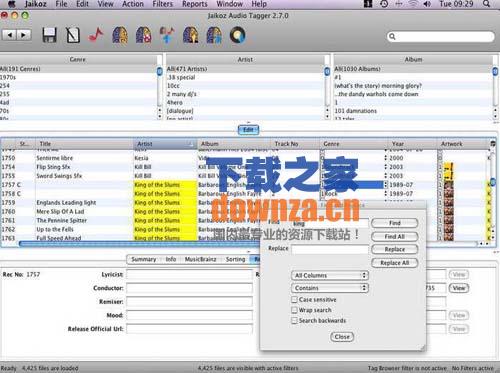Click the Replace All button
The image size is (500, 373).
395,263
